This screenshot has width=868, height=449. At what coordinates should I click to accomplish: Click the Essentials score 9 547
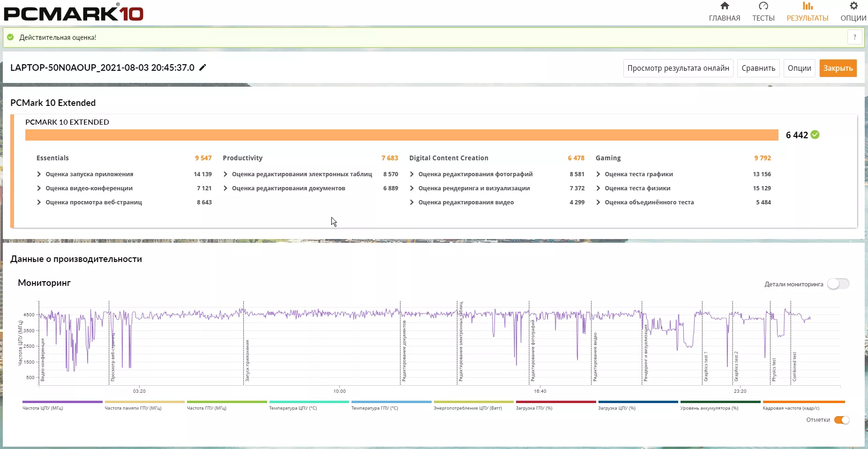pos(203,158)
